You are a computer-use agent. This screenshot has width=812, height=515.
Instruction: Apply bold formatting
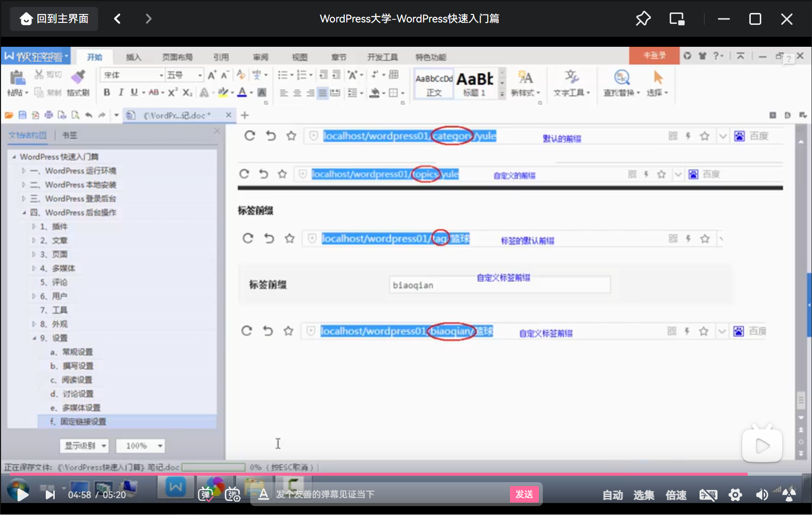pos(106,92)
